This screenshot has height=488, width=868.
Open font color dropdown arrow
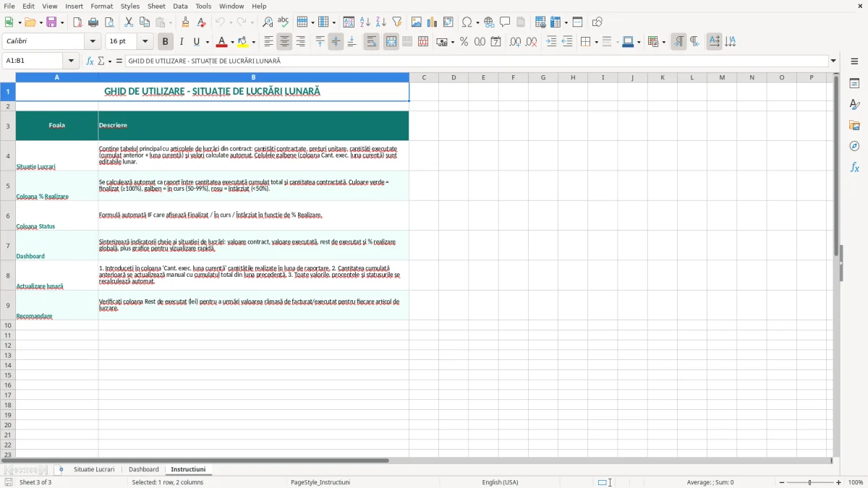pyautogui.click(x=232, y=42)
